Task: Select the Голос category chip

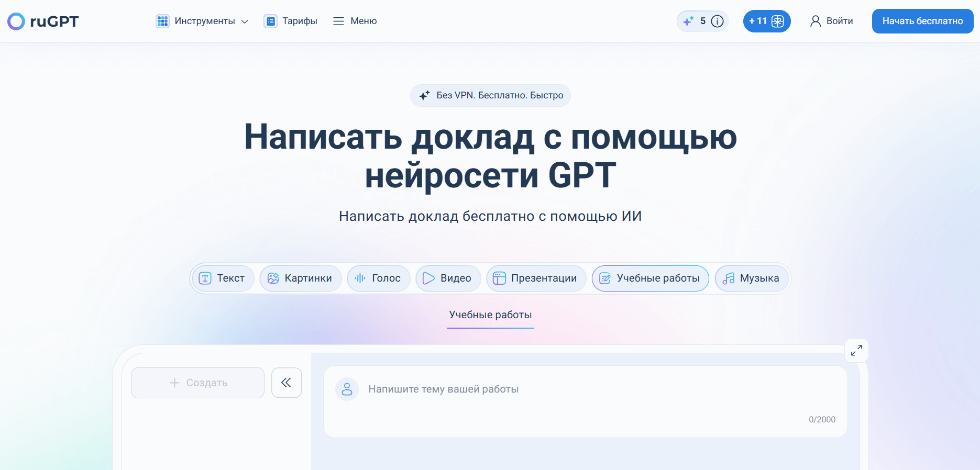Action: pyautogui.click(x=378, y=278)
